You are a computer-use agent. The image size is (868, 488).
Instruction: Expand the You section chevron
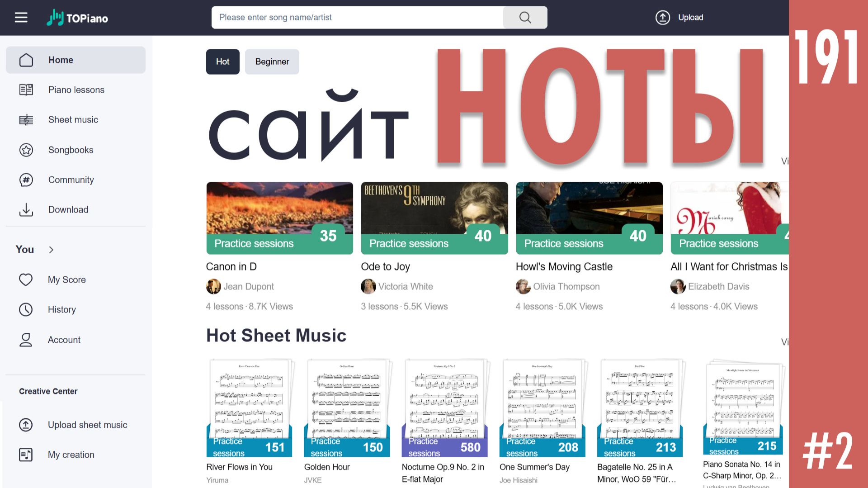click(51, 250)
